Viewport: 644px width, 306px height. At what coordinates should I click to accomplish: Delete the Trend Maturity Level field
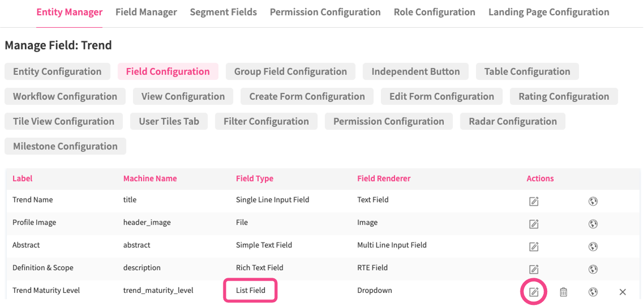(563, 292)
